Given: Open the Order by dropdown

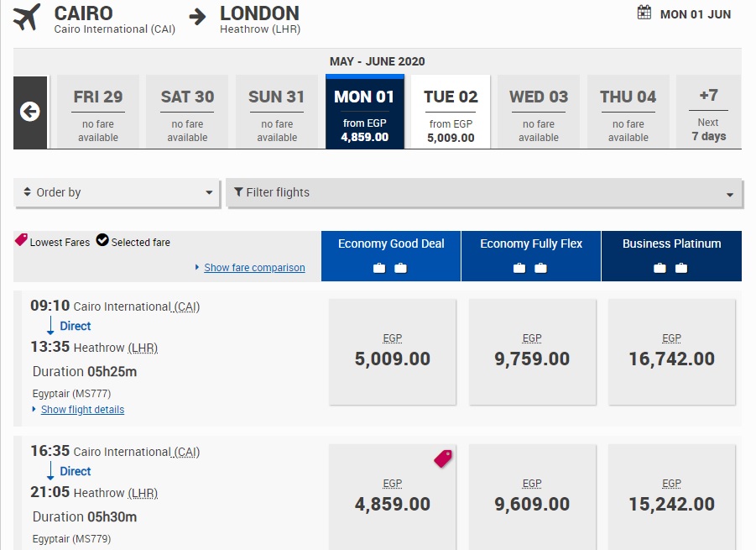Looking at the screenshot, I should [117, 192].
